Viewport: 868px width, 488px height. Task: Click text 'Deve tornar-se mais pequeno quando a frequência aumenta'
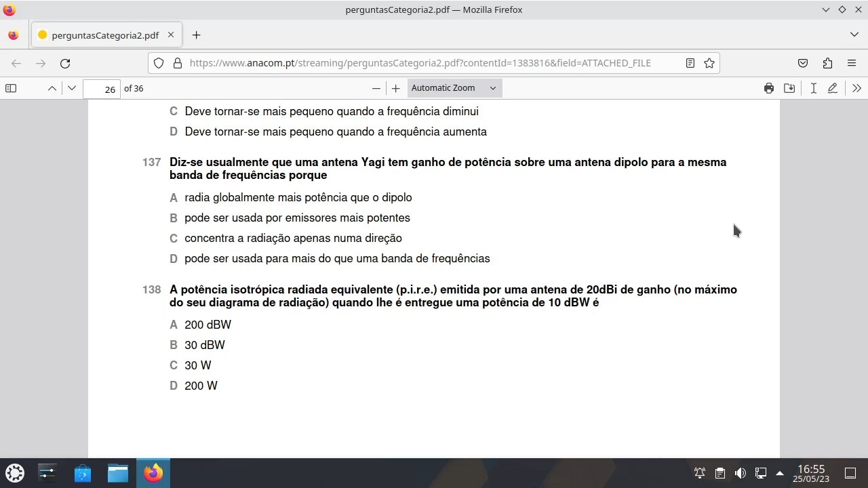click(336, 131)
